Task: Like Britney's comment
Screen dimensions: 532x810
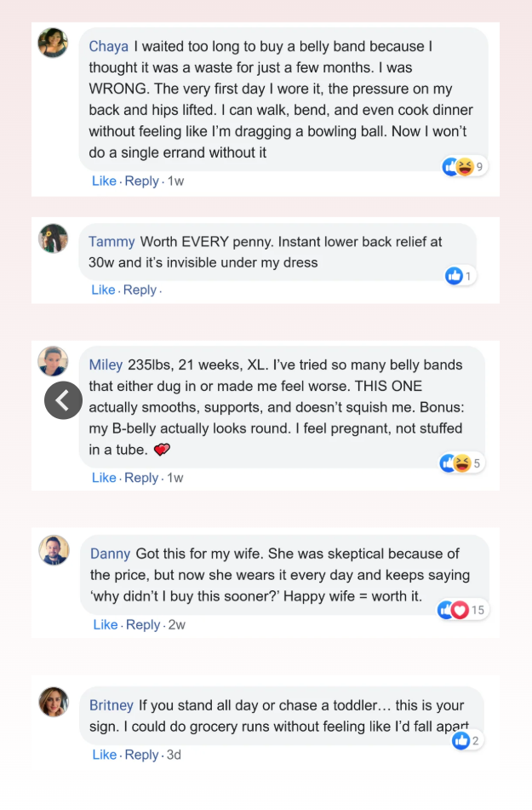Action: click(104, 755)
